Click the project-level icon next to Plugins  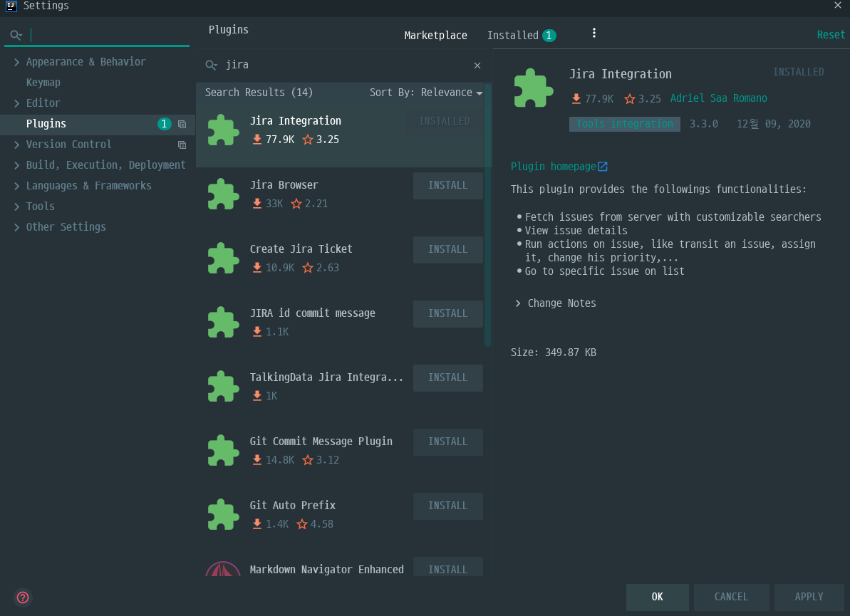(182, 124)
